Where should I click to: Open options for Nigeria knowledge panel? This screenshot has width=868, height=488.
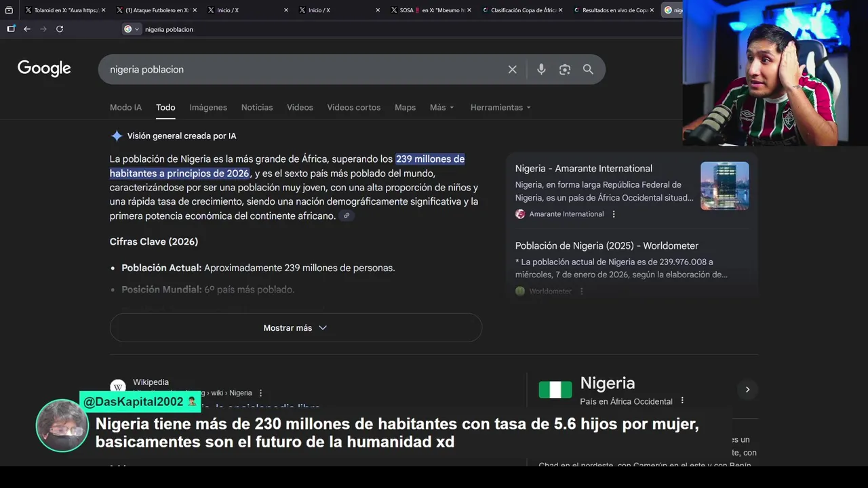pos(682,401)
